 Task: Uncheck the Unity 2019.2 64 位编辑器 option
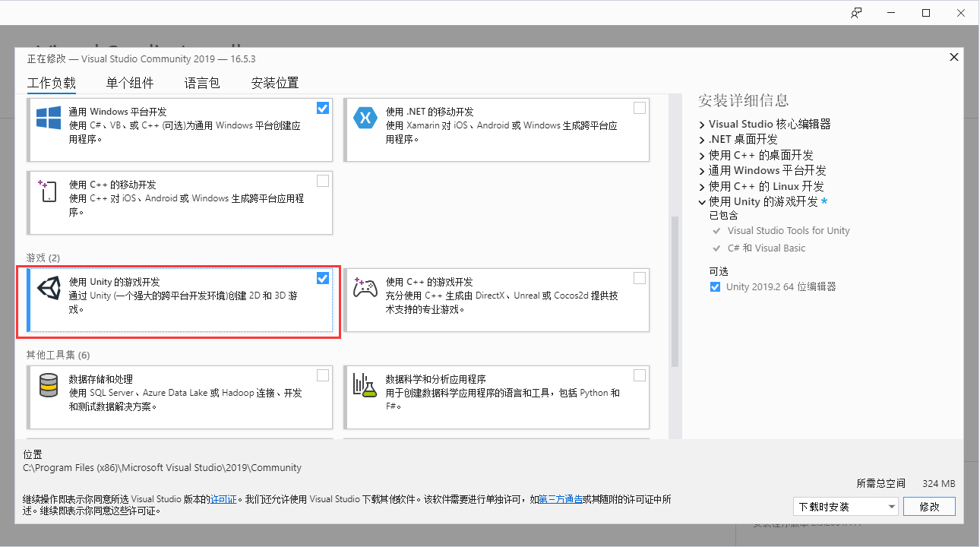(x=715, y=286)
